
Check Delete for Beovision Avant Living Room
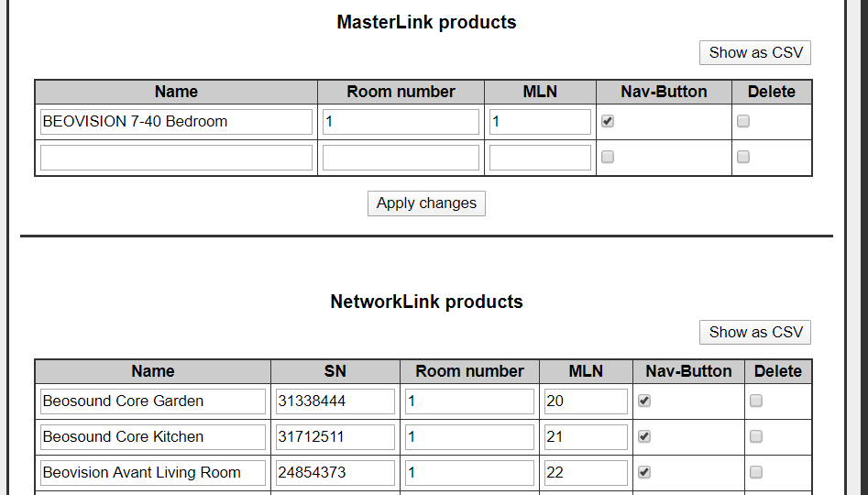[756, 472]
